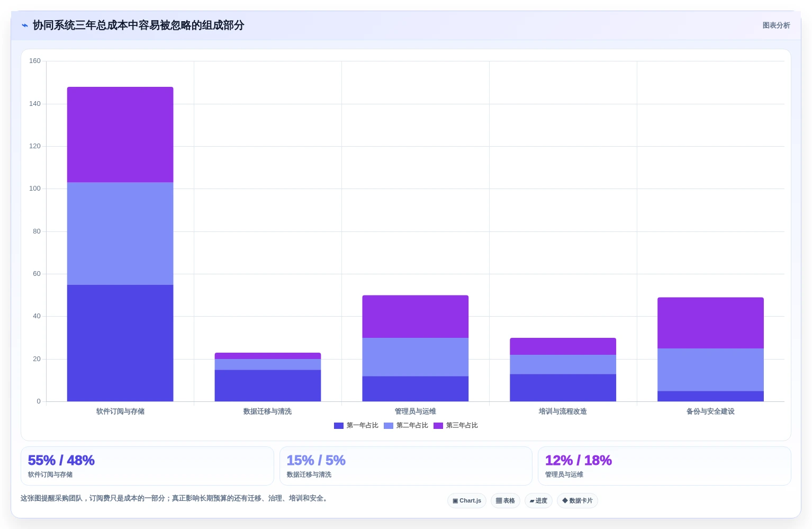Toggle 第一年占比 legend swatch
Viewport: 812px width, 529px height.
tap(339, 426)
